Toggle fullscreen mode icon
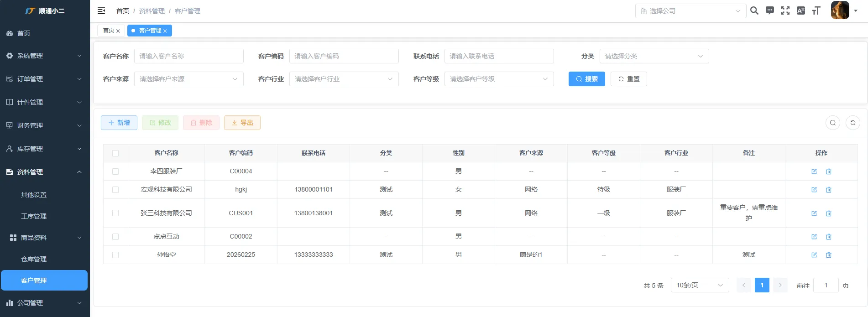868x317 pixels. coord(785,10)
